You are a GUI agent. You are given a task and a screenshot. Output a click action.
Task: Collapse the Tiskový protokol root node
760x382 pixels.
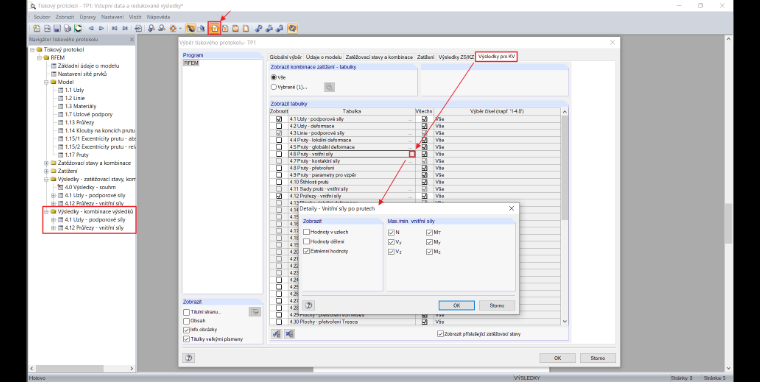coord(32,49)
